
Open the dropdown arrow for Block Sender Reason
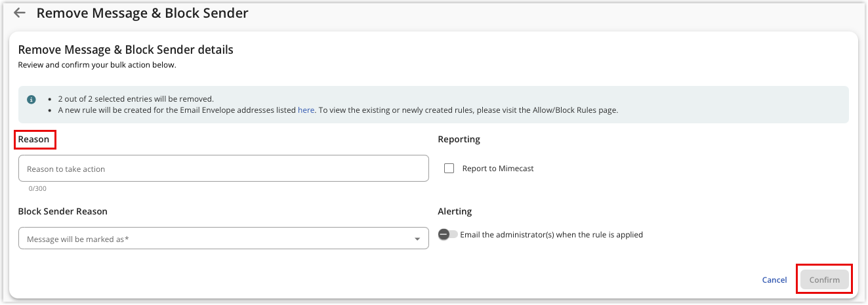[417, 239]
